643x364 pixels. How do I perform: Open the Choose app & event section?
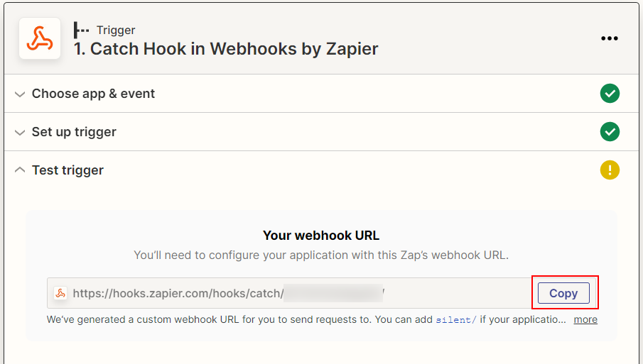[93, 94]
